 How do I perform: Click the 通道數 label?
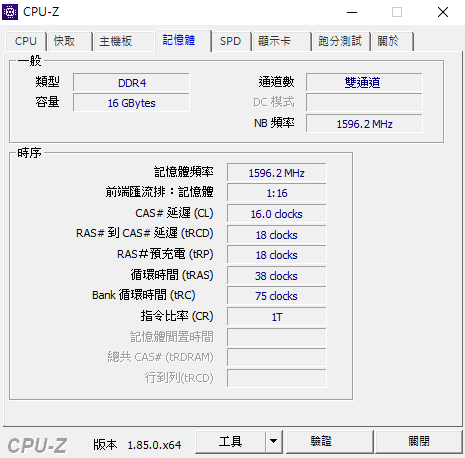[276, 82]
